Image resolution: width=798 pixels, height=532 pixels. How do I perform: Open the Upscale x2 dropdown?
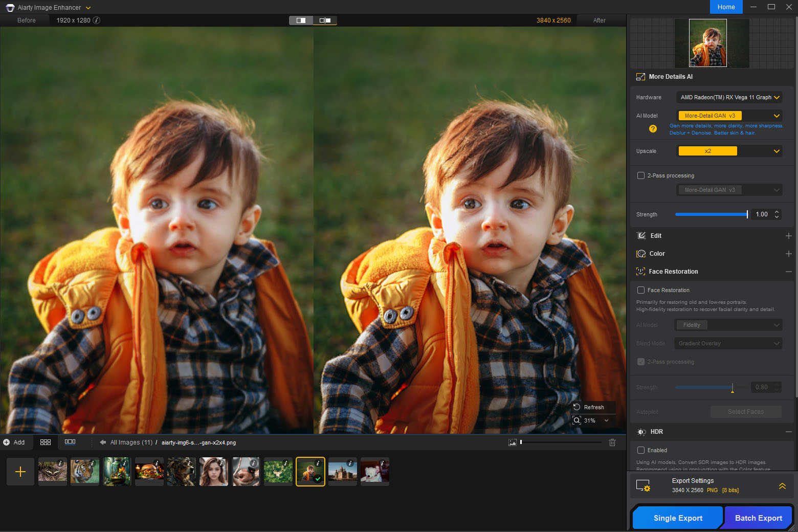click(729, 151)
